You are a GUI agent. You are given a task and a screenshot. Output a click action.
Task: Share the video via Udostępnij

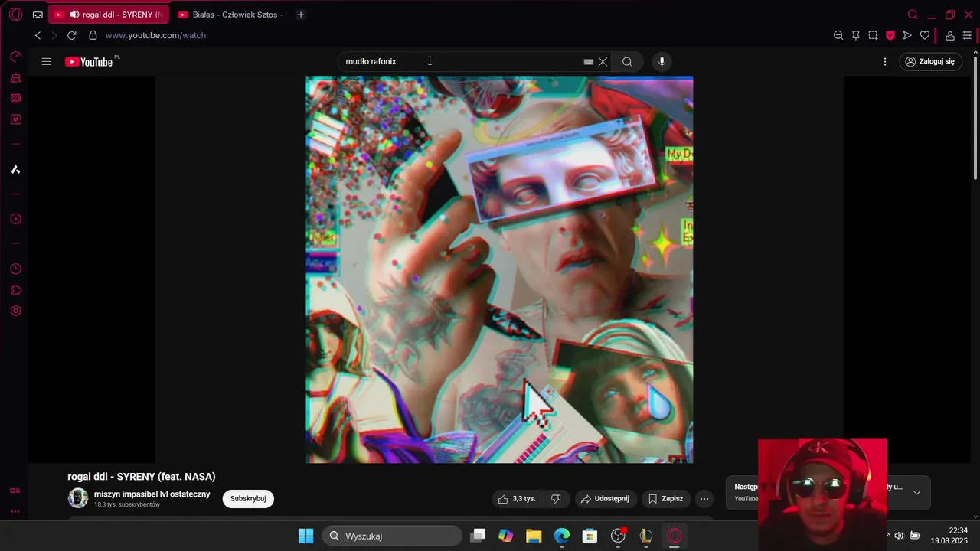(605, 498)
